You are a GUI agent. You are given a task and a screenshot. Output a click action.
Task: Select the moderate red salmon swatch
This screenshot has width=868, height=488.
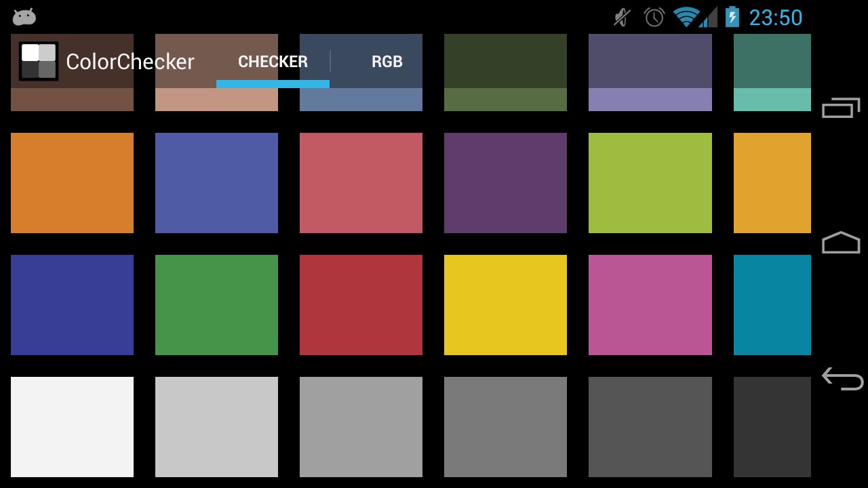click(x=361, y=183)
